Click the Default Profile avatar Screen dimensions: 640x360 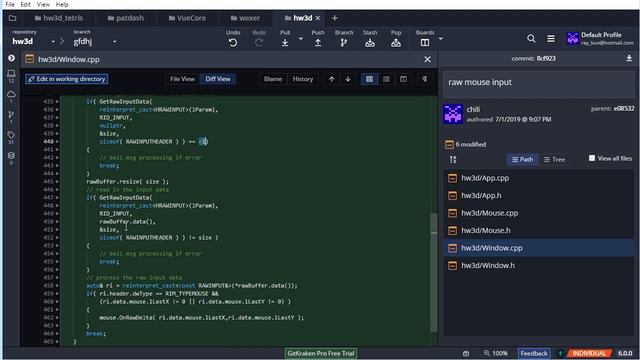(573, 39)
